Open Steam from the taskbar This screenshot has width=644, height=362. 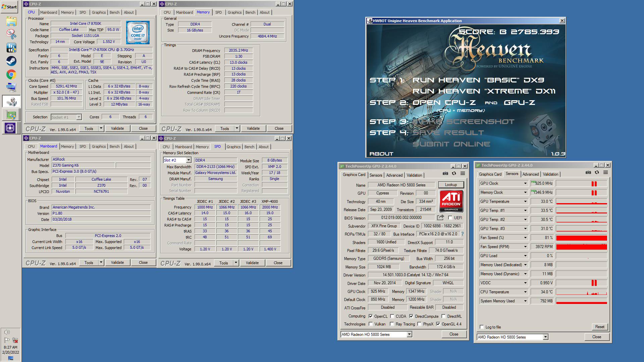[x=11, y=61]
